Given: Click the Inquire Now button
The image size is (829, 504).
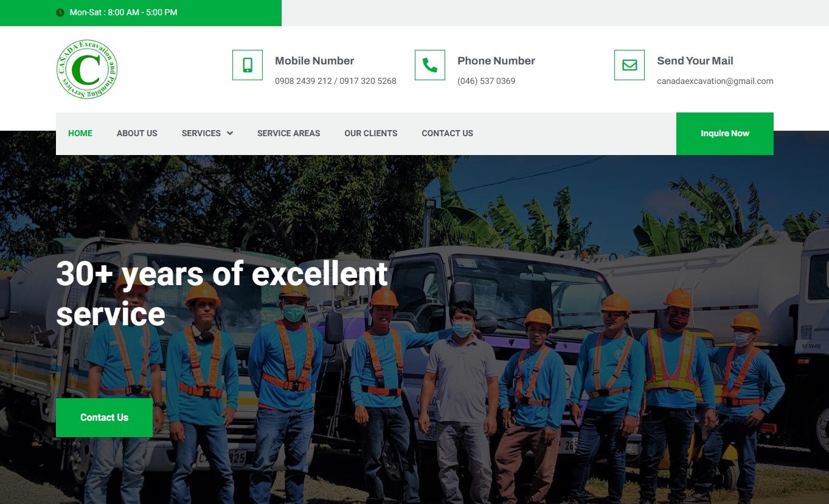Looking at the screenshot, I should (725, 134).
